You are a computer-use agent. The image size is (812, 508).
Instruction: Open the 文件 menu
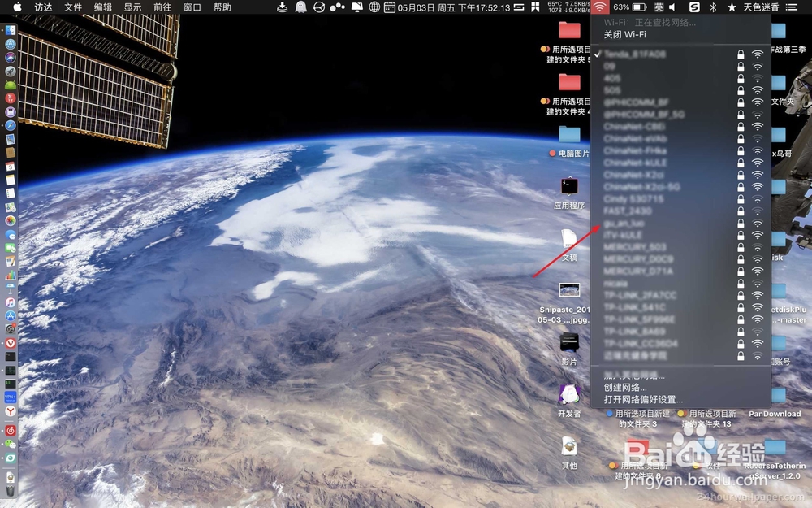[73, 7]
